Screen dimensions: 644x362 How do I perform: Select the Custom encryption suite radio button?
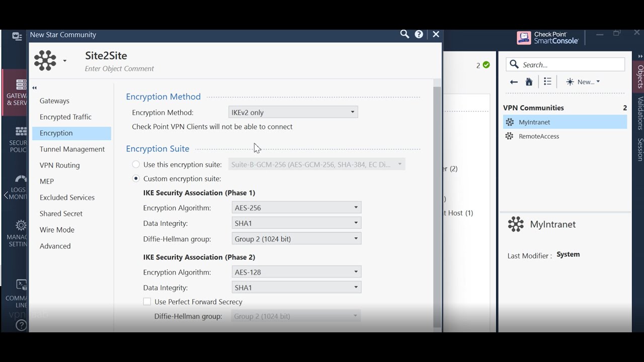point(136,178)
